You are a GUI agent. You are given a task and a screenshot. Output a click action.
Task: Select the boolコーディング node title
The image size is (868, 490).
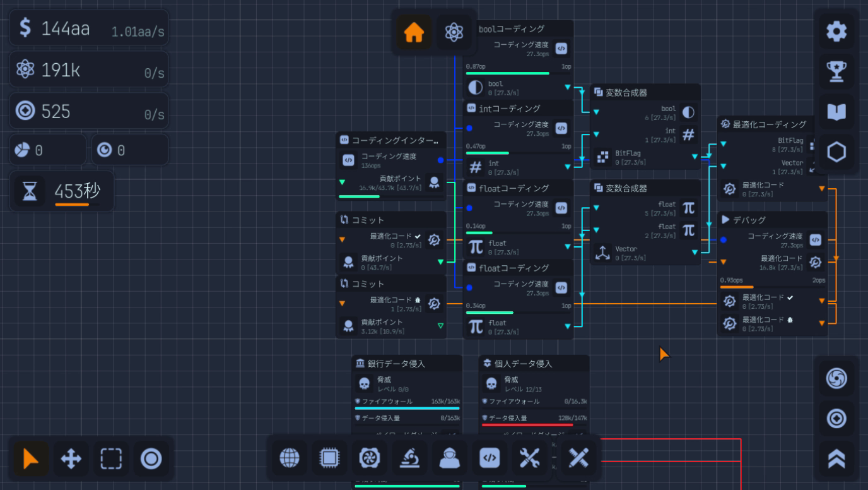512,28
